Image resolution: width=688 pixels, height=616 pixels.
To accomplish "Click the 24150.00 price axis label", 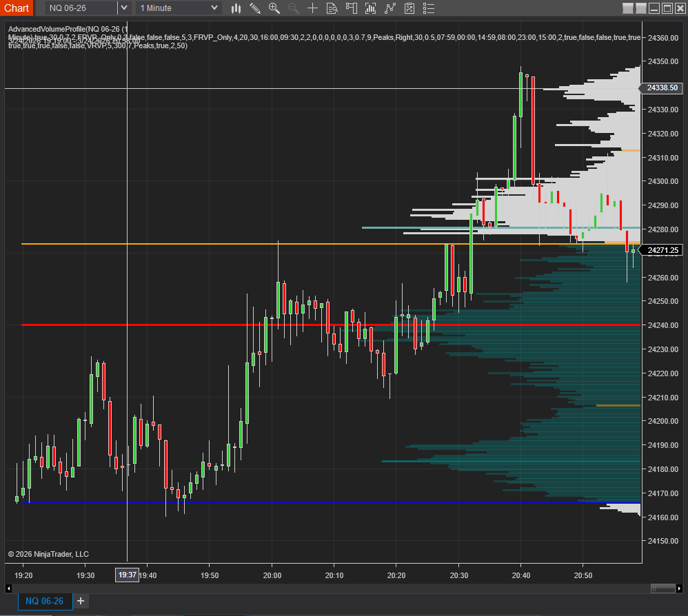I will pos(663,541).
